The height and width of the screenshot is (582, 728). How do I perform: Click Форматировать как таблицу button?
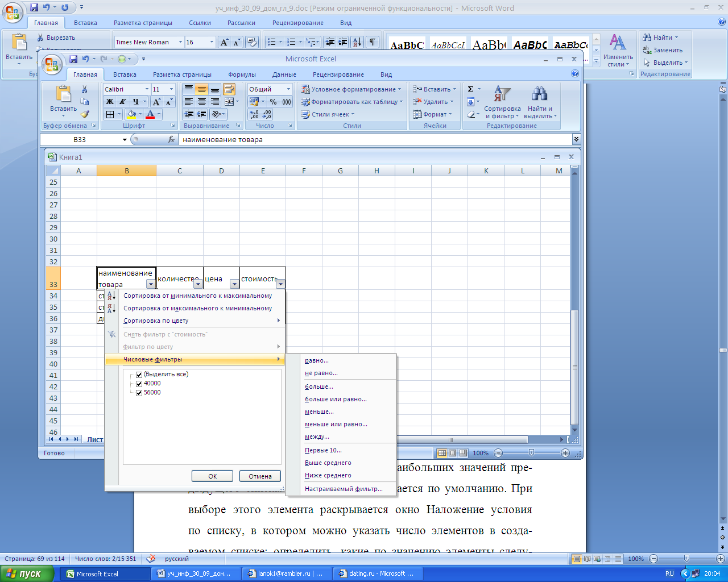(351, 102)
